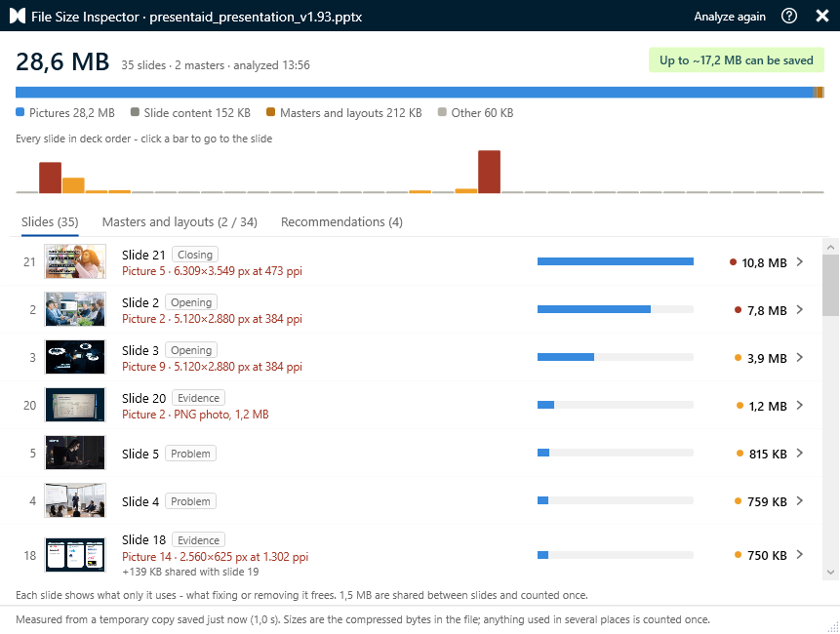Click the Slide 2 blue size bar
This screenshot has height=634, width=840.
coord(593,309)
